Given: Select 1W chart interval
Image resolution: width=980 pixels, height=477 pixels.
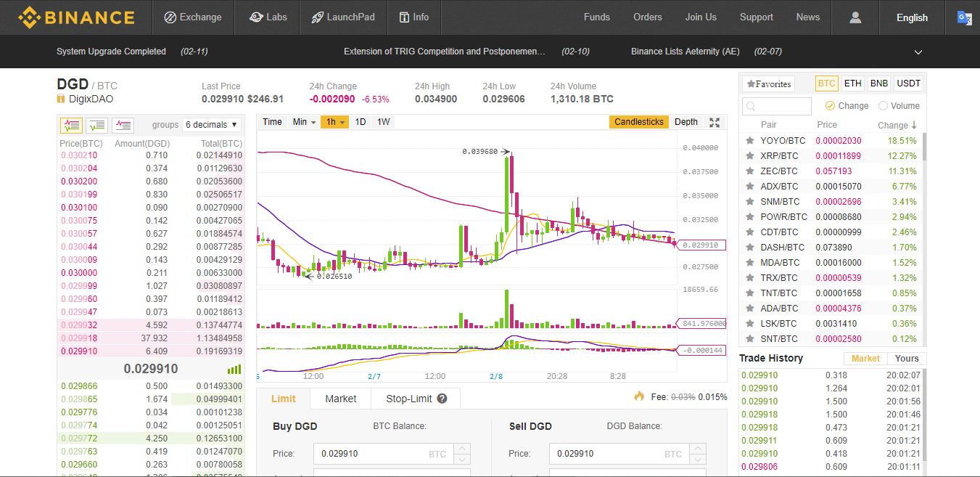Looking at the screenshot, I should [384, 122].
